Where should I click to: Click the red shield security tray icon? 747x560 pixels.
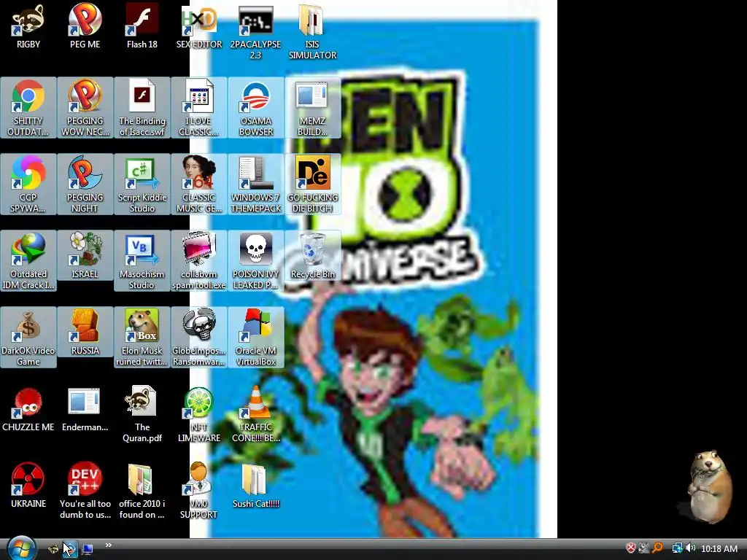tap(631, 548)
